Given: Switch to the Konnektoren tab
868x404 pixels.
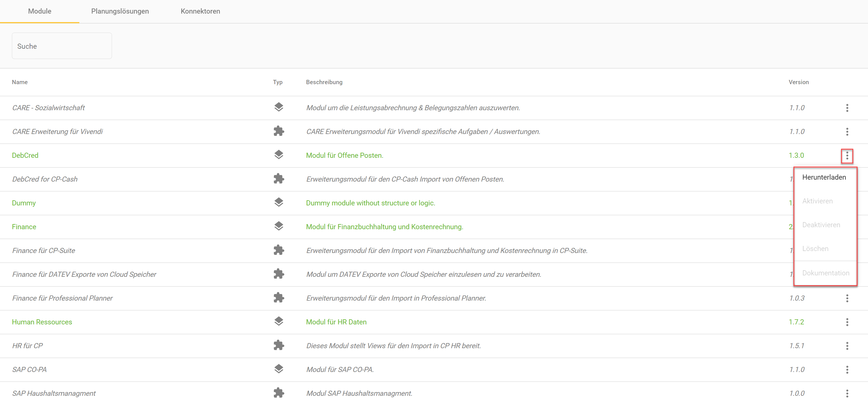Looking at the screenshot, I should pyautogui.click(x=200, y=11).
